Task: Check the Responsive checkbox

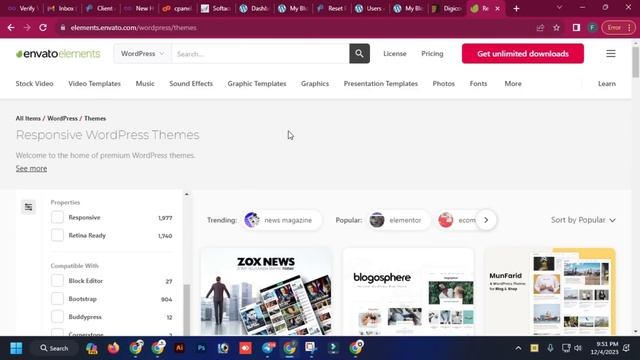Action: click(x=57, y=217)
